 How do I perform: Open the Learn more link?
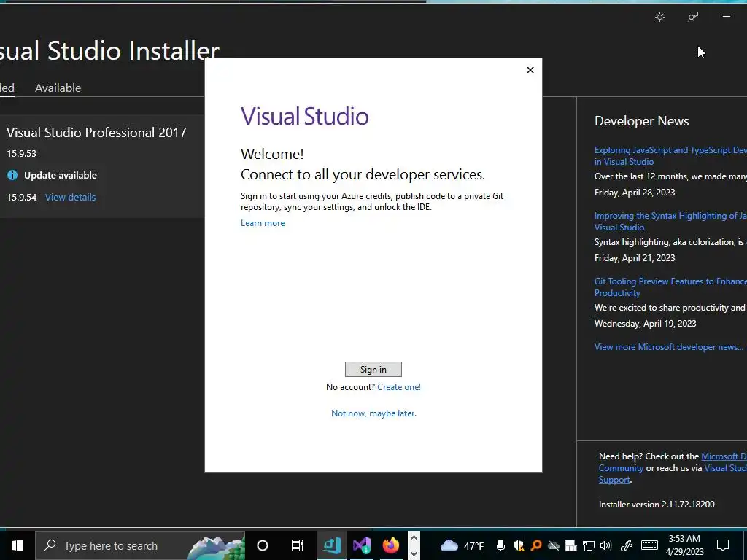(263, 223)
